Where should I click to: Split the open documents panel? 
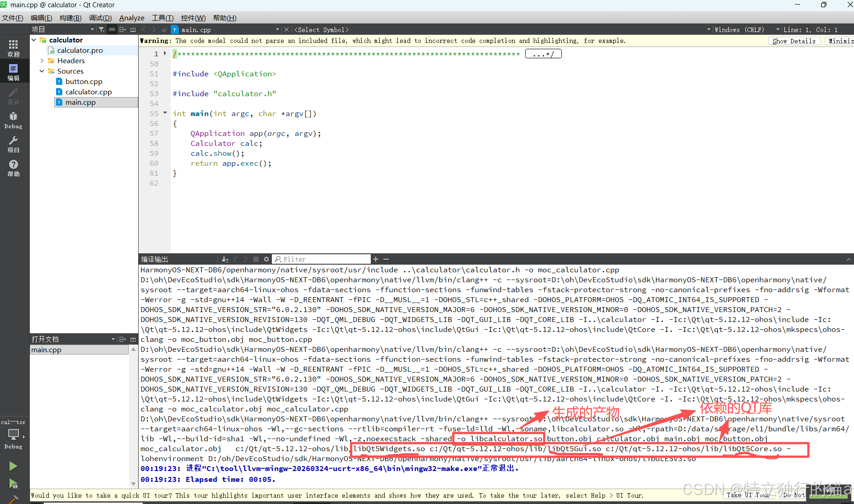[x=122, y=339]
